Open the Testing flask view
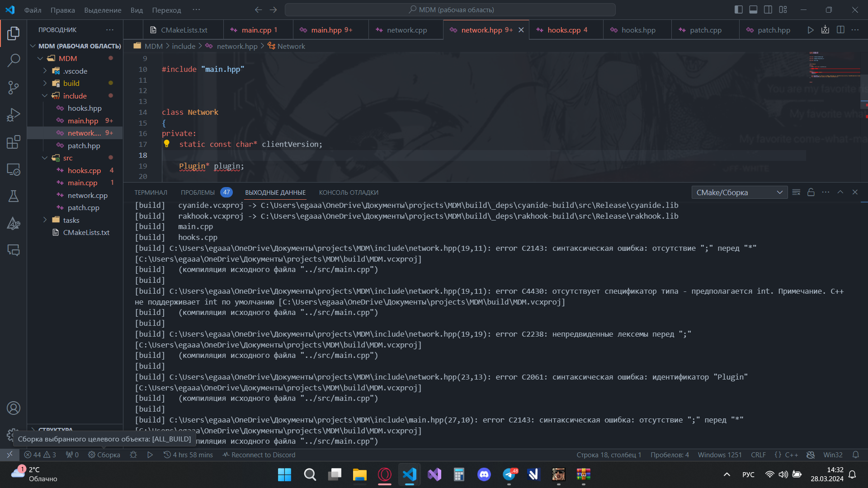 coord(14,196)
